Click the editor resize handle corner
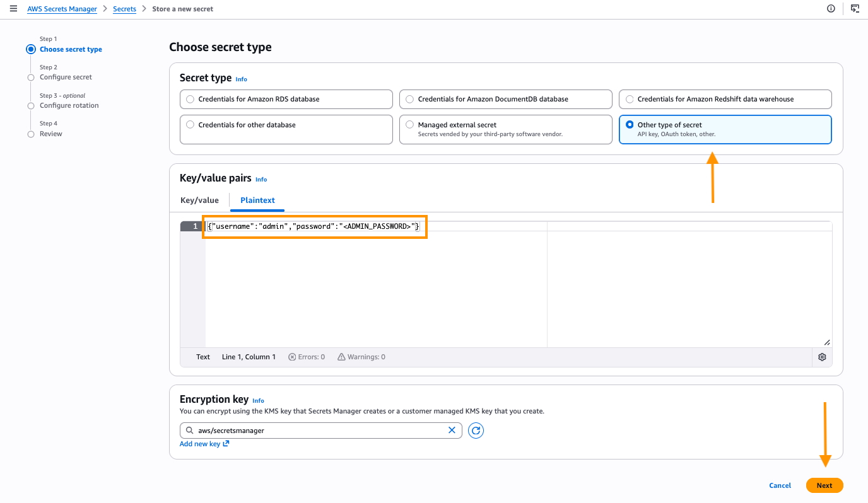Viewport: 868px width, 503px height. click(x=826, y=342)
